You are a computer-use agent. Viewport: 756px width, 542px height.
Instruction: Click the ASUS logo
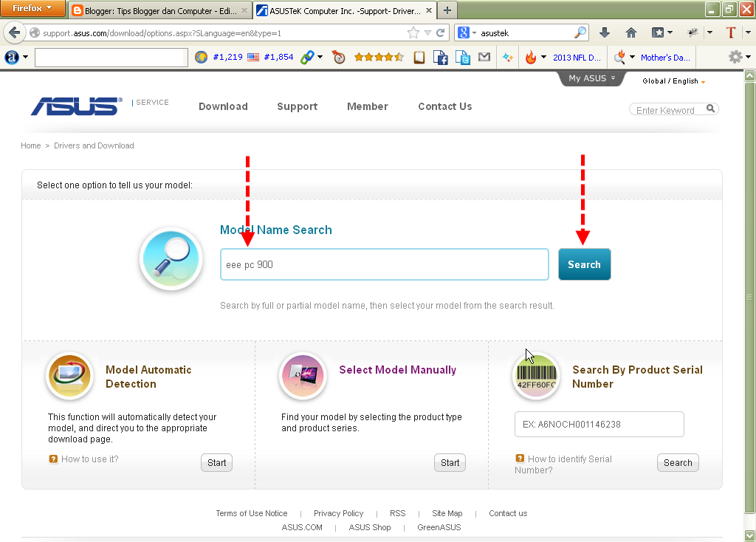(77, 106)
